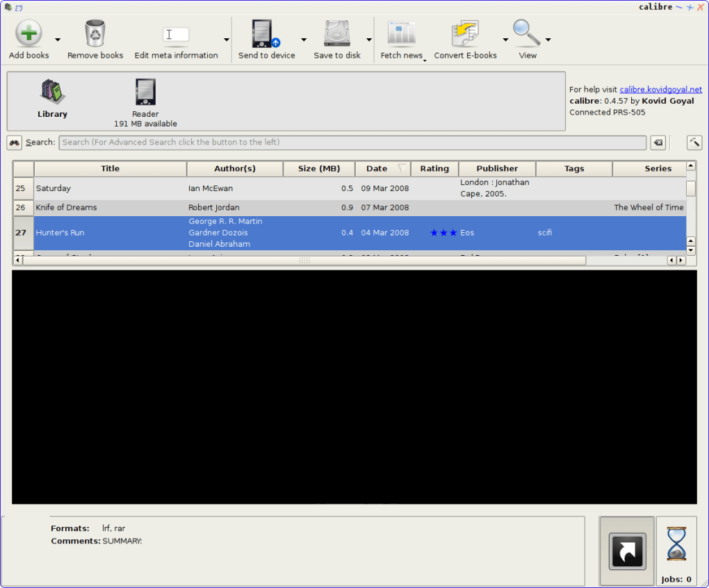Open the calibre.kovidgoyal.net help link
709x588 pixels.
pyautogui.click(x=660, y=89)
